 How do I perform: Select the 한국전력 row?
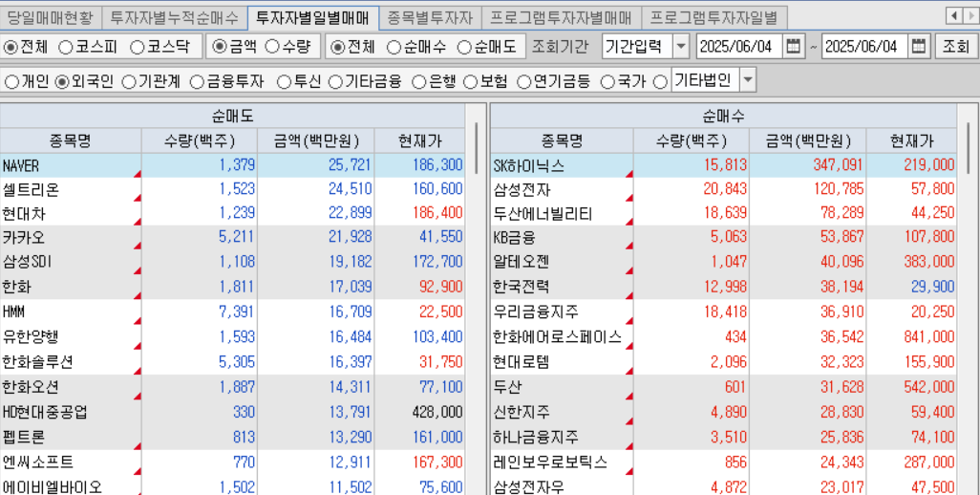point(724,287)
